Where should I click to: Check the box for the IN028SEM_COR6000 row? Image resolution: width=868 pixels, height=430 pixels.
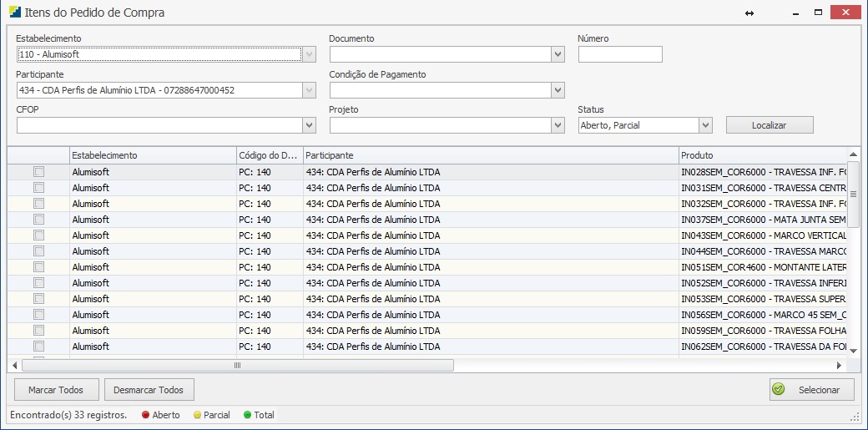(x=38, y=172)
